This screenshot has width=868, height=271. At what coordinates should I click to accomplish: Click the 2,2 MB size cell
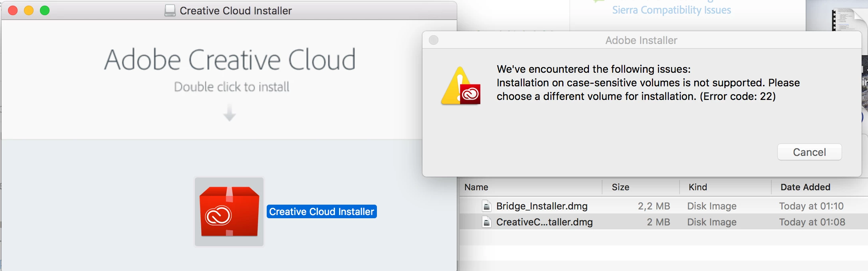click(x=654, y=206)
